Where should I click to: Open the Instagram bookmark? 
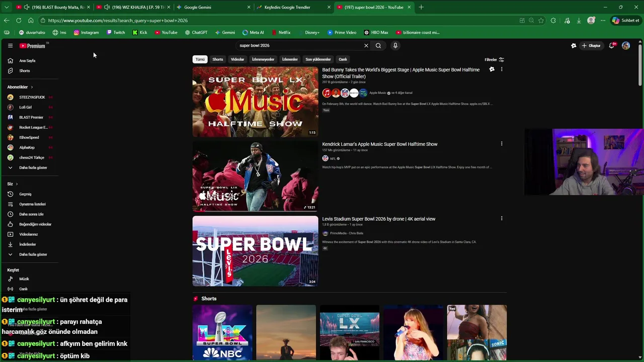(86, 33)
